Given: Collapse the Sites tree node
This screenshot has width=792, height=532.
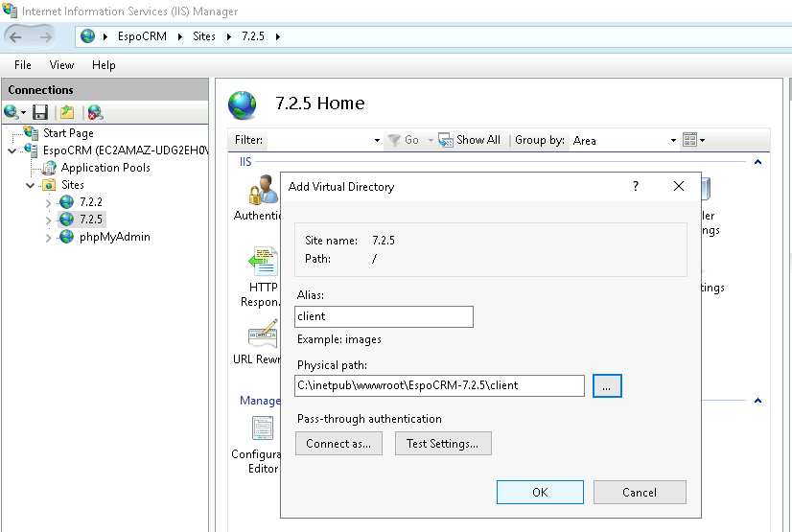Looking at the screenshot, I should [32, 185].
